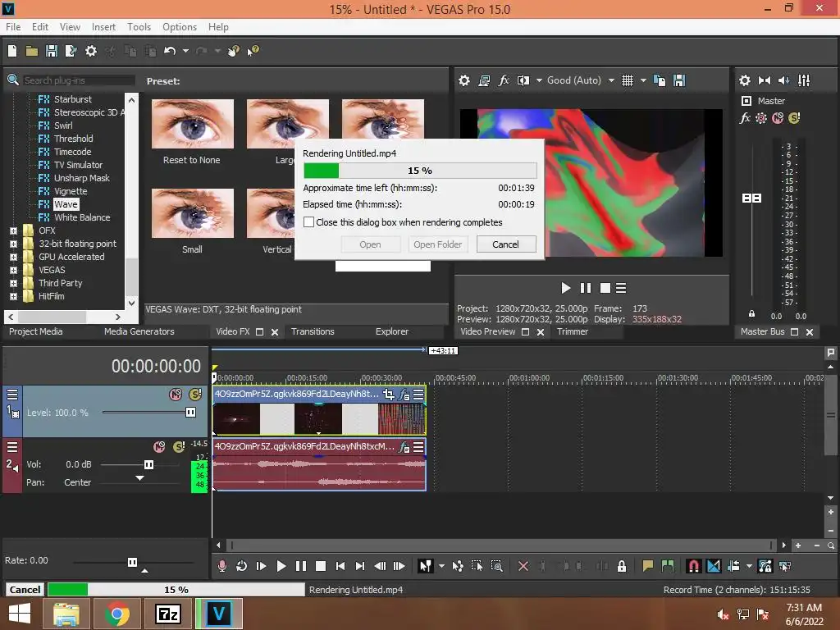Open the Tools menu

tap(139, 27)
